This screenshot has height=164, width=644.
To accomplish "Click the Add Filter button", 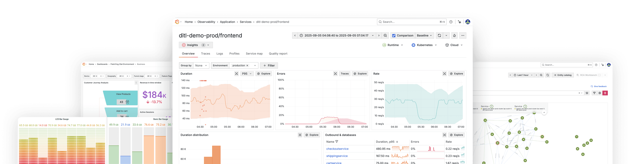I will coord(269,66).
